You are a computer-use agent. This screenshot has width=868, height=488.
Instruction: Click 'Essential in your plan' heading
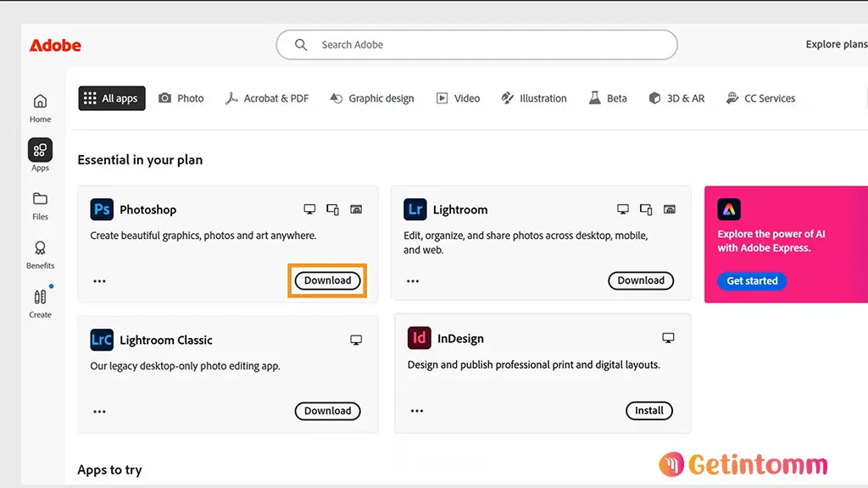point(140,160)
